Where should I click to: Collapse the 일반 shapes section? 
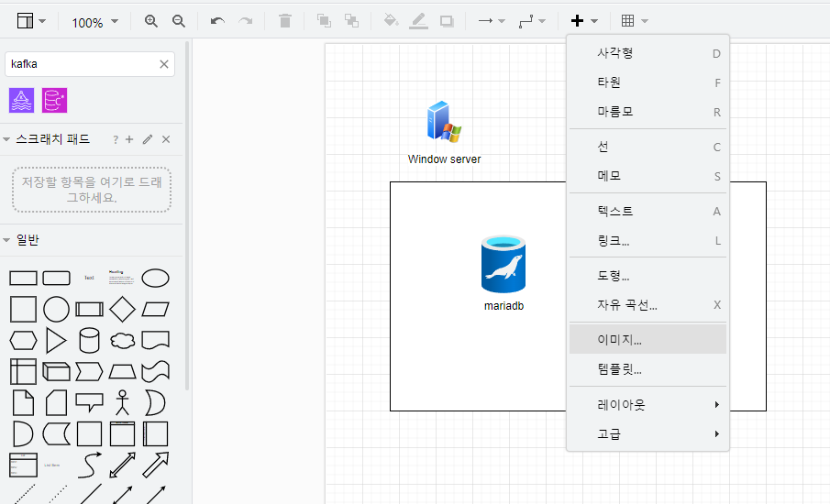[7, 240]
